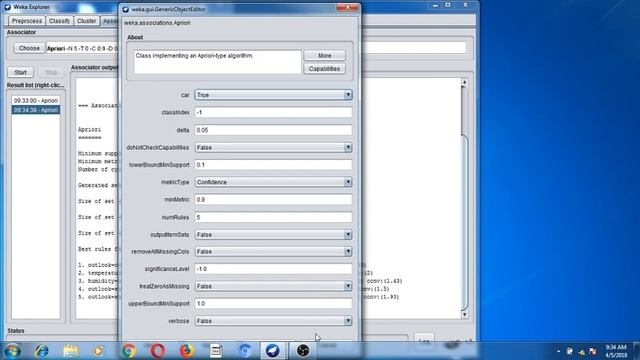Click the More button in About section
This screenshot has height=360, width=640.
tap(324, 56)
